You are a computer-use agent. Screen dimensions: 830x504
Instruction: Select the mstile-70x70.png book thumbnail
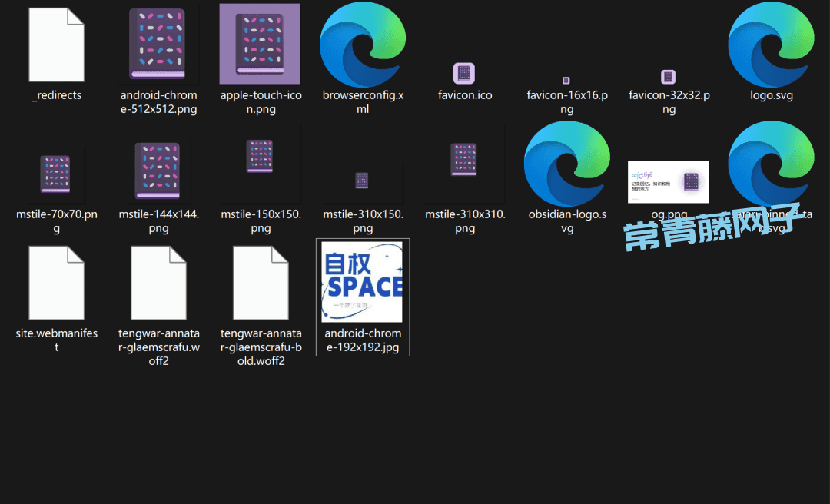[x=55, y=174]
